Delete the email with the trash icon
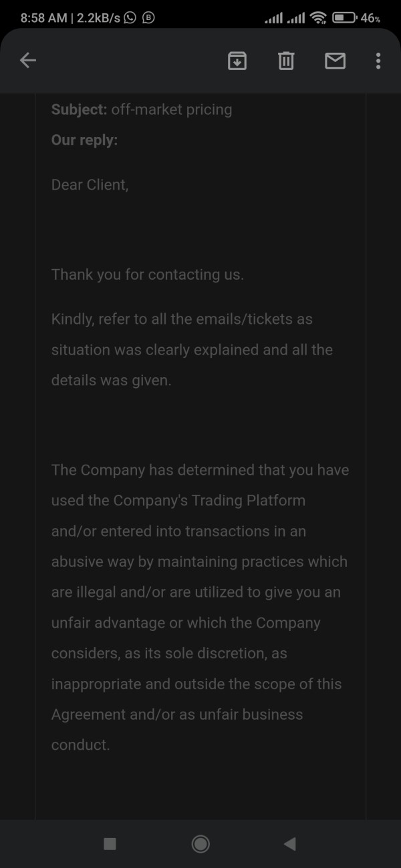The height and width of the screenshot is (868, 401). [286, 61]
